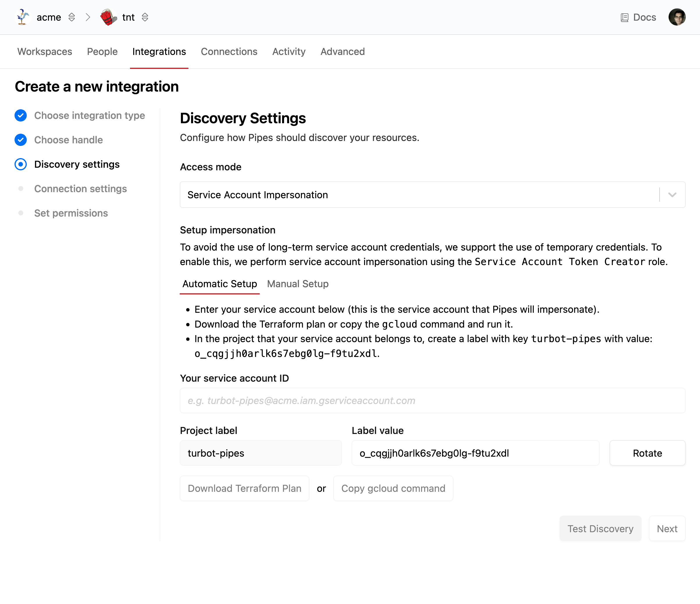700x604 pixels.
Task: Click Copy gcloud command button
Action: tap(393, 488)
